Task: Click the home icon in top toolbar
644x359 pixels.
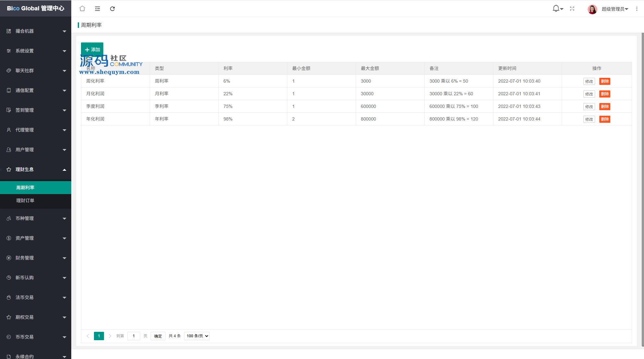Action: 82,9
